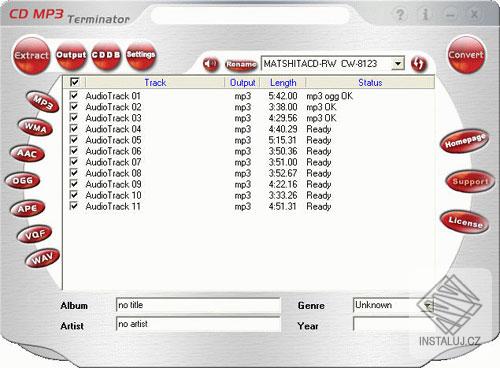Uncheck AudioTrack 04 checkbox
The height and width of the screenshot is (368, 500).
74,129
